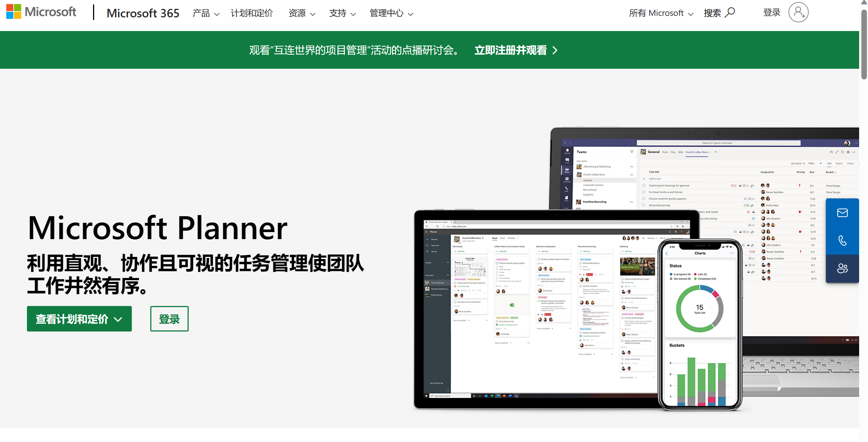Click the Microsoft logo

pos(41,12)
